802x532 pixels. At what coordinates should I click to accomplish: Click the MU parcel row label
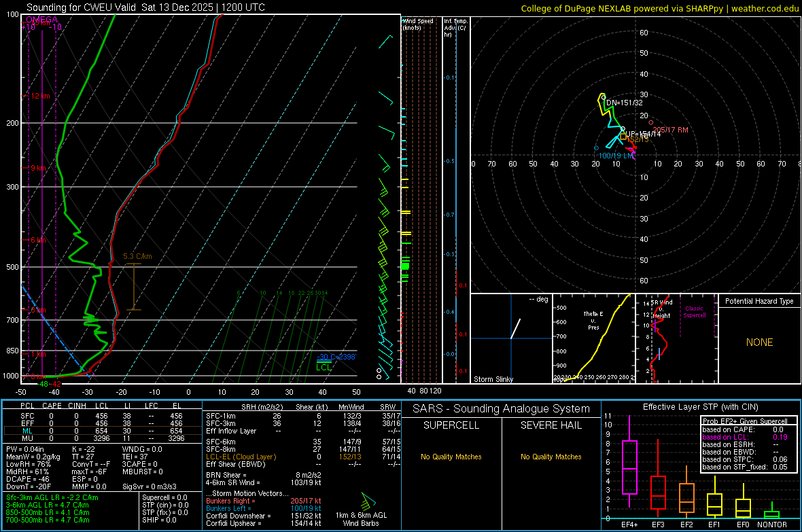click(27, 438)
